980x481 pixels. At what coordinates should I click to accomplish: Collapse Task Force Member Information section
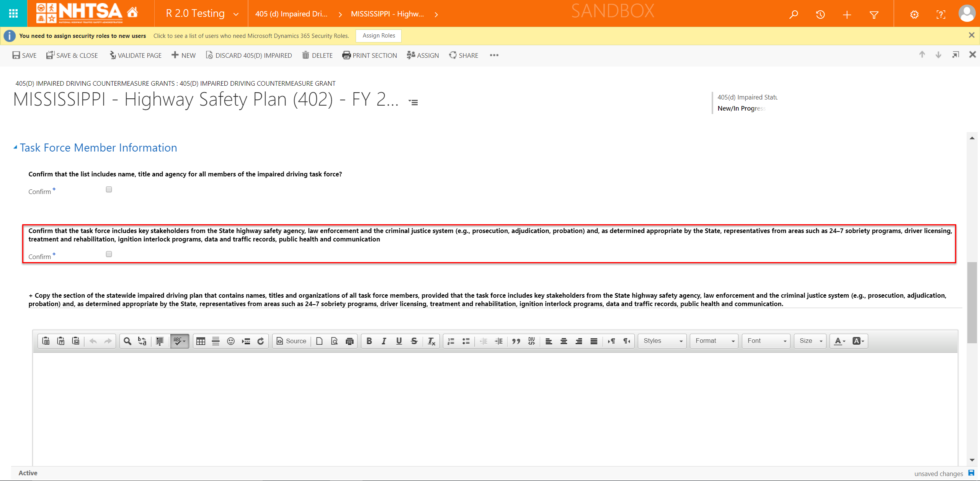[x=15, y=147]
